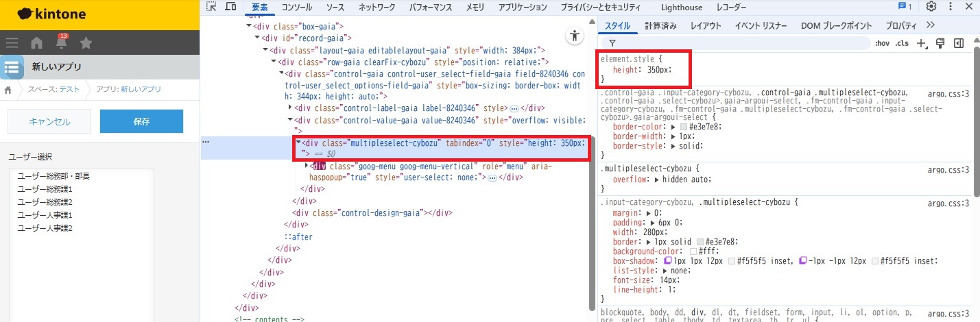The height and width of the screenshot is (322, 980).
Task: Open notifications bell with 13 badge
Action: click(62, 42)
